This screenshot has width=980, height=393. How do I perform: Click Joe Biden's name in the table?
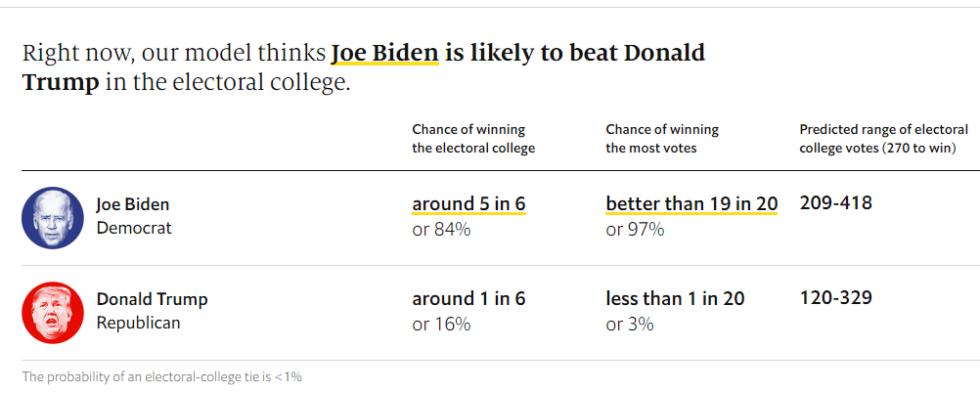(133, 204)
